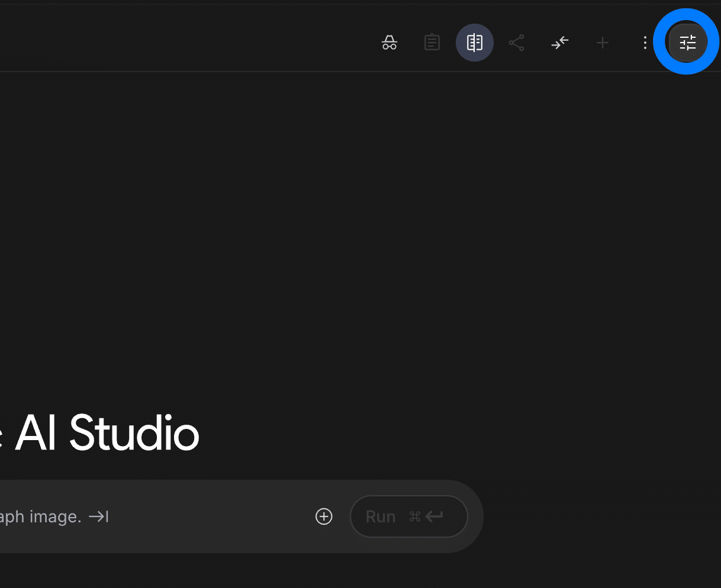The width and height of the screenshot is (721, 588).
Task: Open the run settings sliders icon
Action: (x=687, y=43)
